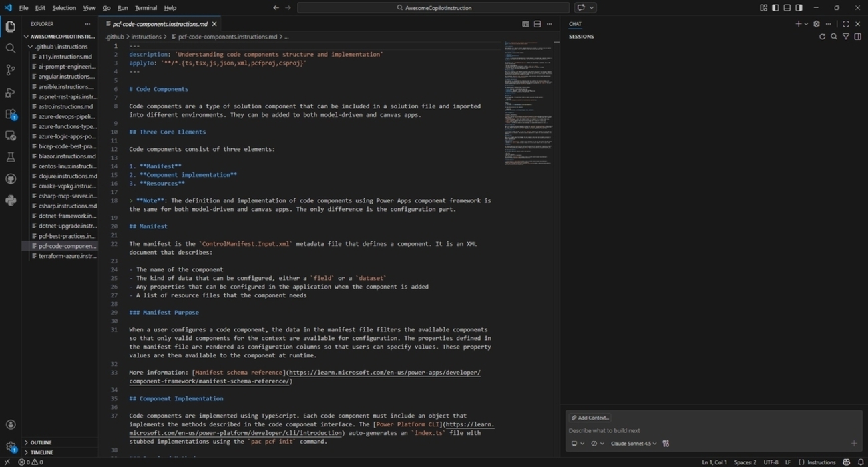Open the Customize Layout icon in title bar
Viewport: 868px width, 467px height.
tap(763, 8)
